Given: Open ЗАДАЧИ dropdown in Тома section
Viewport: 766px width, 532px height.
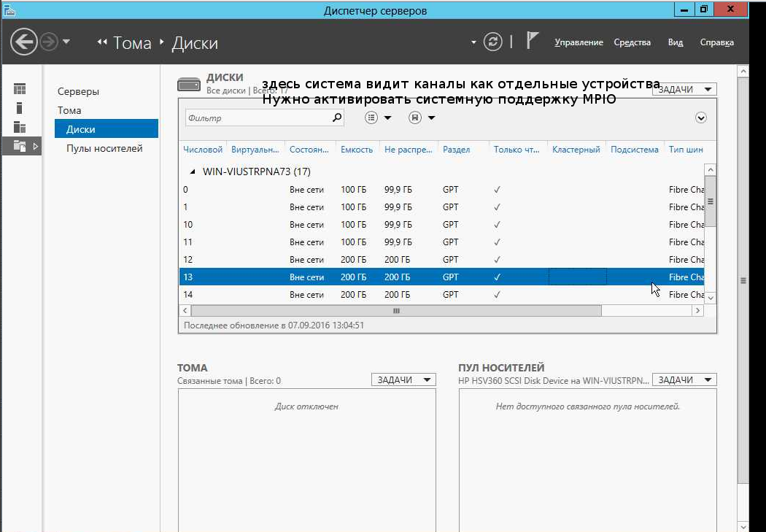Looking at the screenshot, I should pyautogui.click(x=403, y=379).
